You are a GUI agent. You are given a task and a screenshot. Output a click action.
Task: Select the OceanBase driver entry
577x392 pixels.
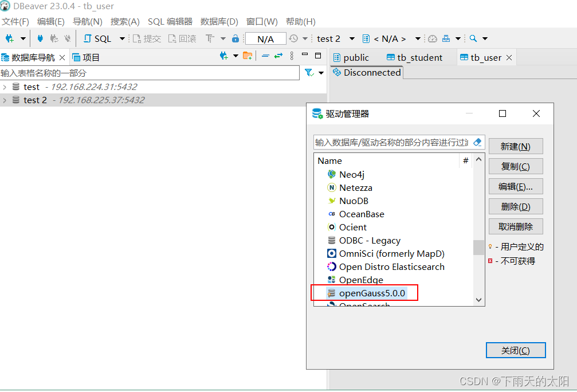(x=355, y=214)
